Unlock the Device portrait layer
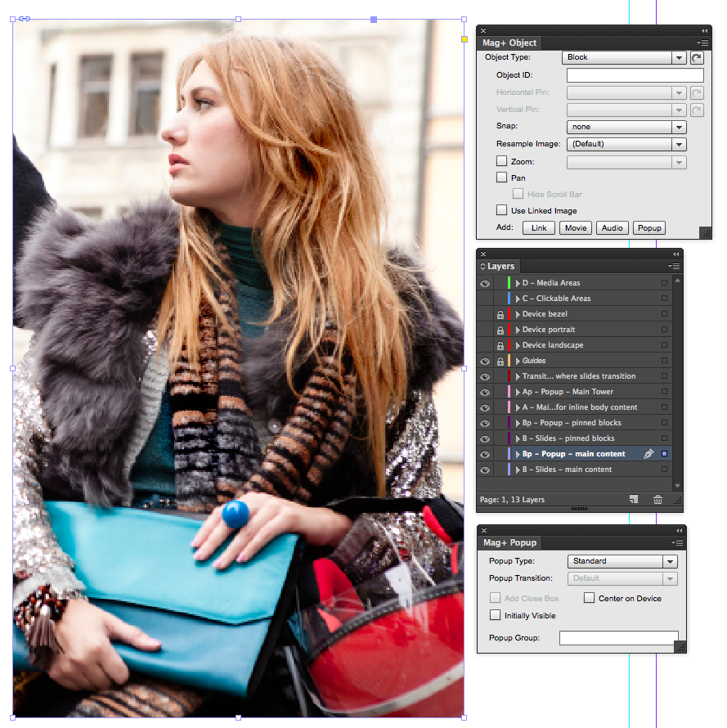 click(x=500, y=330)
